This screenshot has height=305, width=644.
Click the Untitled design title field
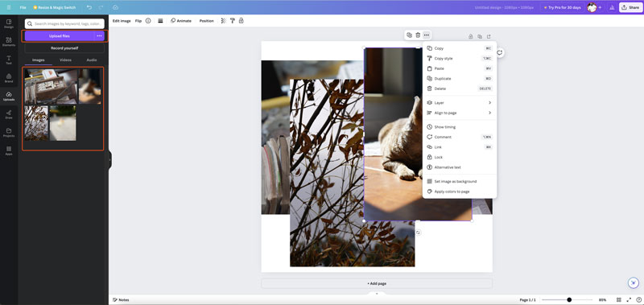pos(505,7)
